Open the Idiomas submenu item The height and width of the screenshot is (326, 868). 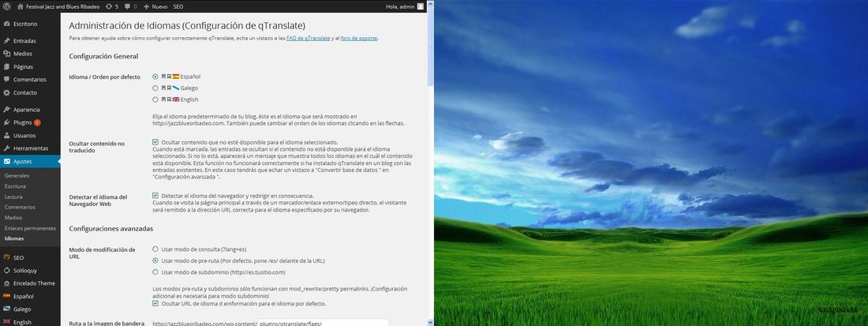(x=14, y=238)
